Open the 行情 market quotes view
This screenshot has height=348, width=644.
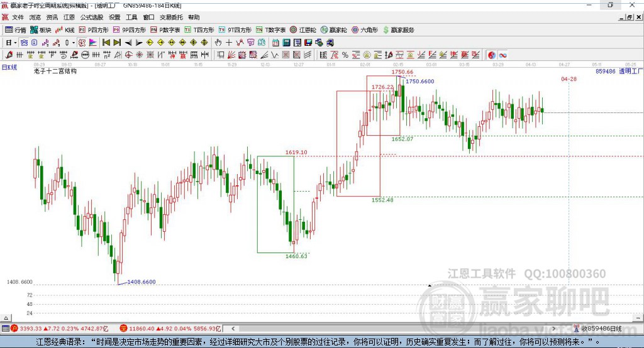click(x=16, y=30)
